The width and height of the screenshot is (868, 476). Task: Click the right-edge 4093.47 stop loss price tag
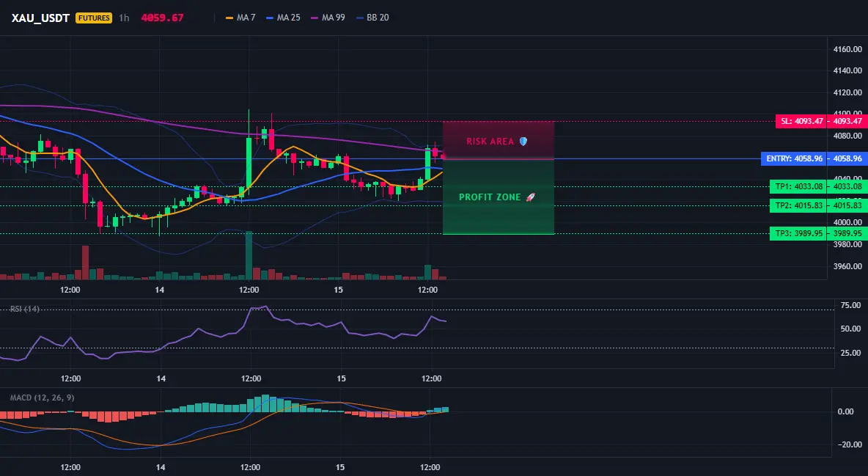[847, 121]
